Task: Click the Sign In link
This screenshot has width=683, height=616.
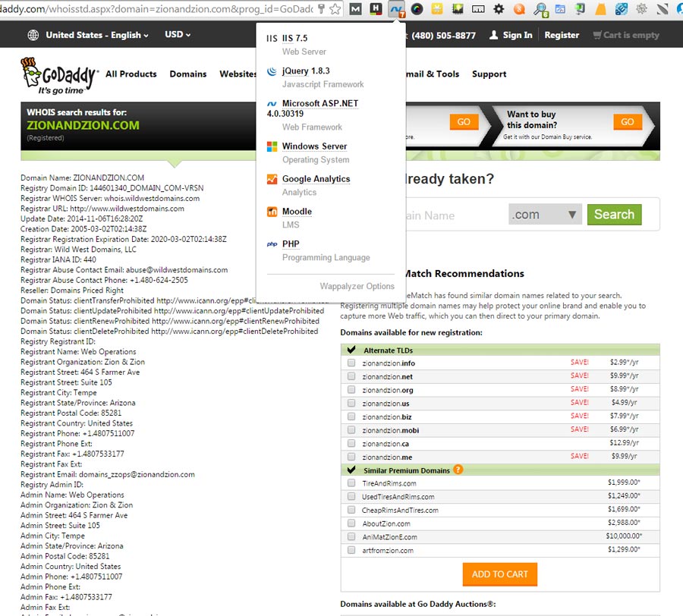Action: pos(518,35)
